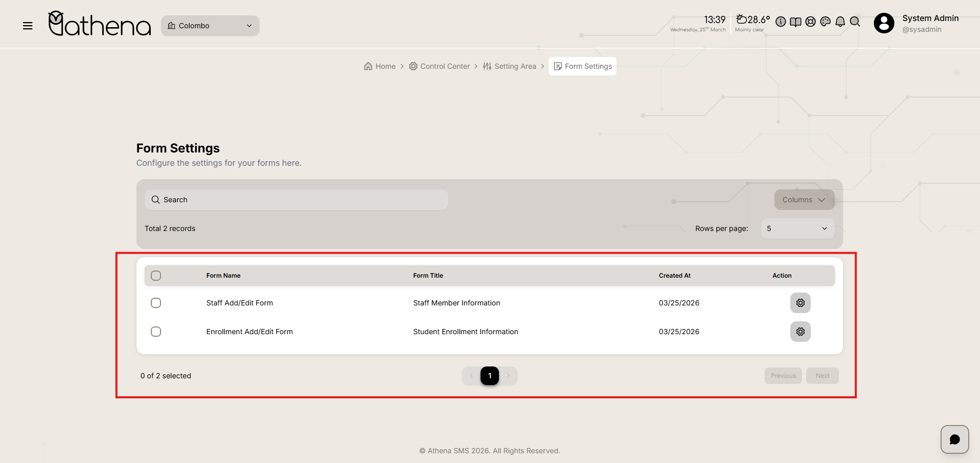Click the Home breadcrumb link
Screen dimensions: 980x463
point(380,66)
